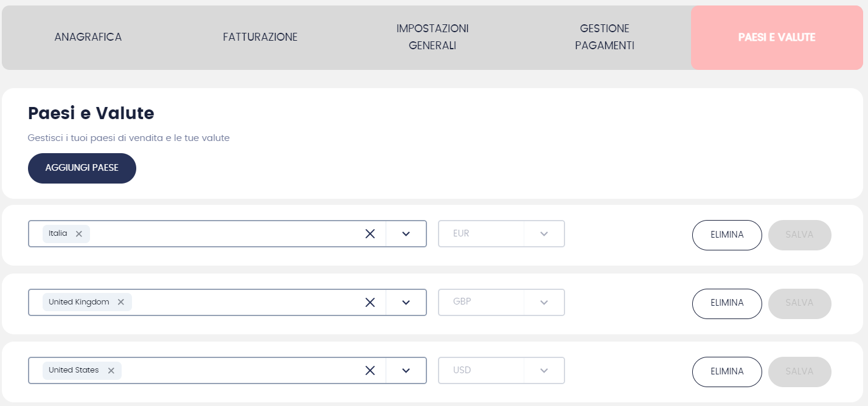Image resolution: width=868 pixels, height=406 pixels.
Task: Expand the United States country dropdown arrow
Action: pyautogui.click(x=406, y=371)
